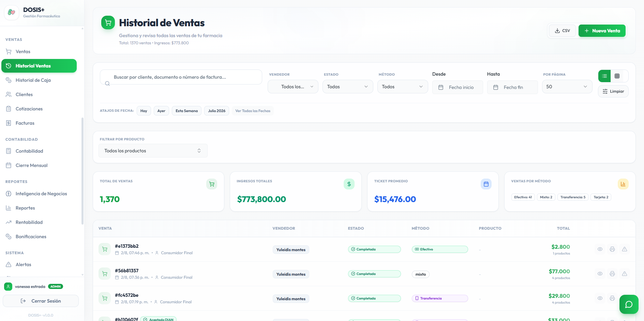The height and width of the screenshot is (321, 644).
Task: Open the Método dropdown showing Todos
Action: (x=403, y=87)
